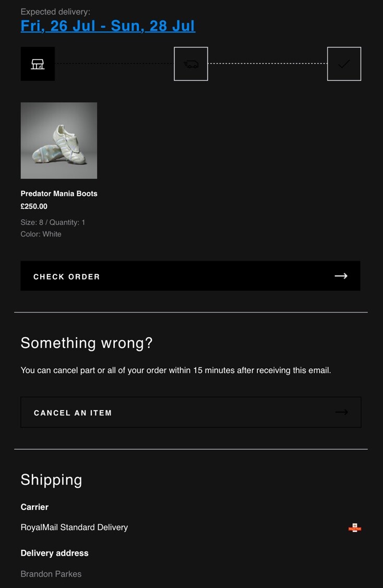
Task: Click the CANCEL AN ITEM button
Action: click(191, 412)
